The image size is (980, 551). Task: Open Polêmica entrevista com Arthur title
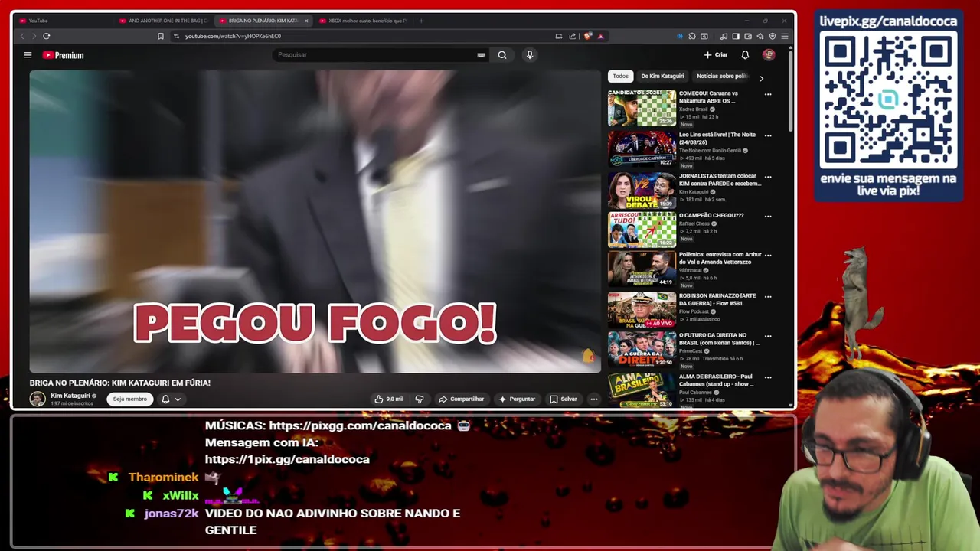(x=720, y=258)
